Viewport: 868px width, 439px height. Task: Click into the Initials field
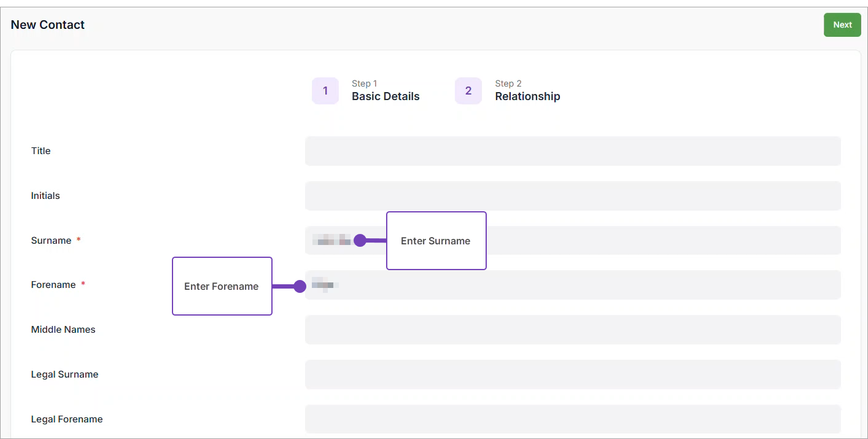572,196
